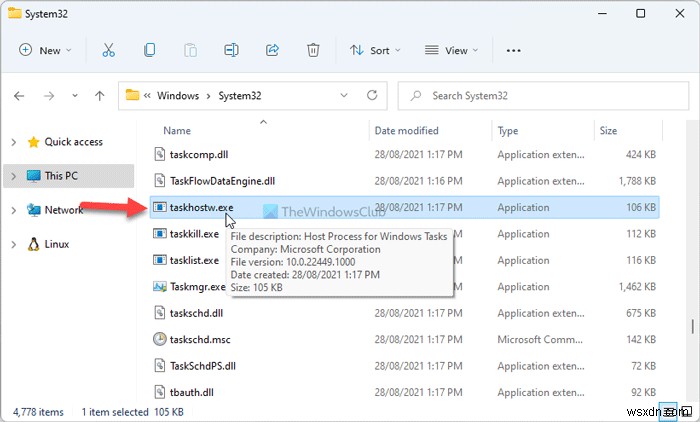Select the taskcomp.dll file
Image resolution: width=700 pixels, height=422 pixels.
(x=199, y=155)
